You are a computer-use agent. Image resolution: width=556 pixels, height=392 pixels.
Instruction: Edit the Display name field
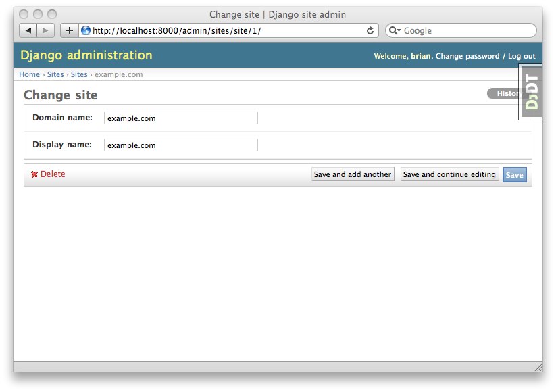point(181,145)
